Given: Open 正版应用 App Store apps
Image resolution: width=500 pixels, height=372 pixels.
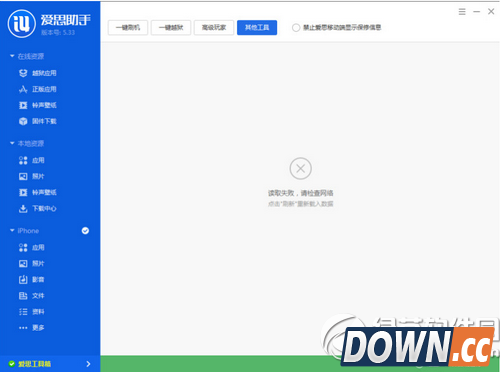Looking at the screenshot, I should 38,89.
